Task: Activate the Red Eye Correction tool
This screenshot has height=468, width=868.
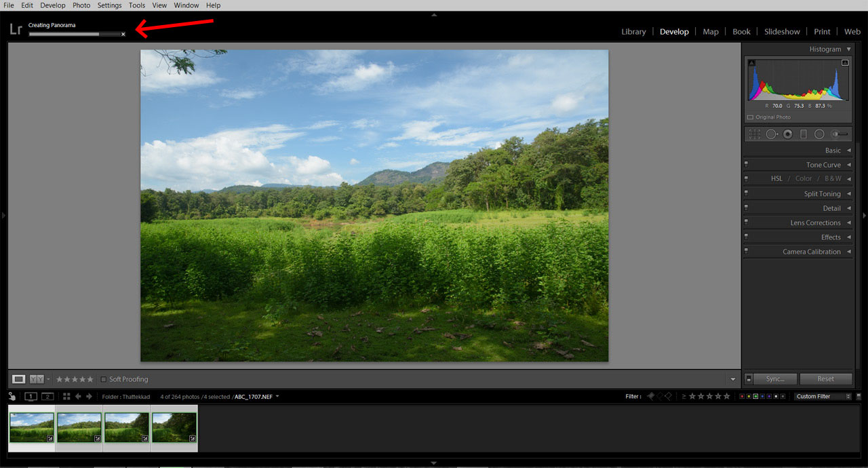Action: 787,134
